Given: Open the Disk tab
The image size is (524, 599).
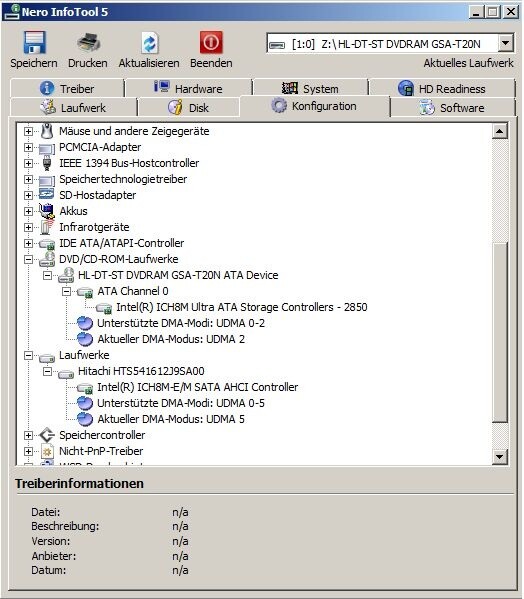Looking at the screenshot, I should (x=189, y=108).
